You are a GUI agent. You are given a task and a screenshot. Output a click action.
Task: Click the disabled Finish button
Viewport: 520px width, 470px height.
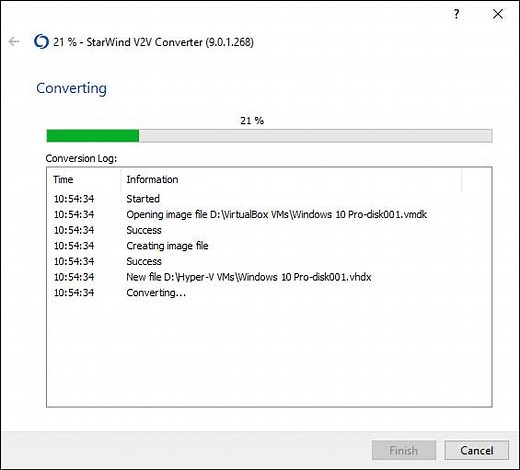(x=404, y=450)
